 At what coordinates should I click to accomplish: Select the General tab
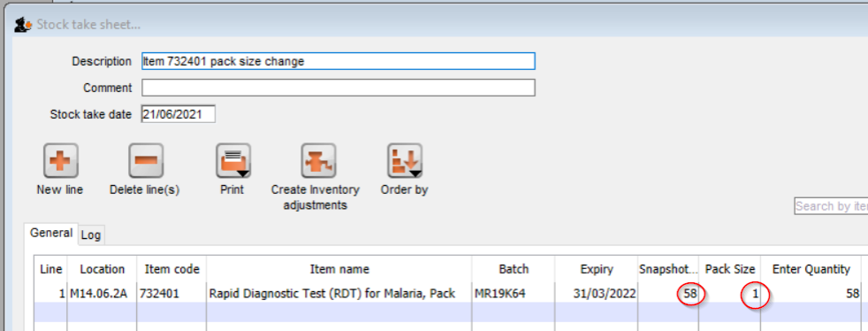(51, 234)
